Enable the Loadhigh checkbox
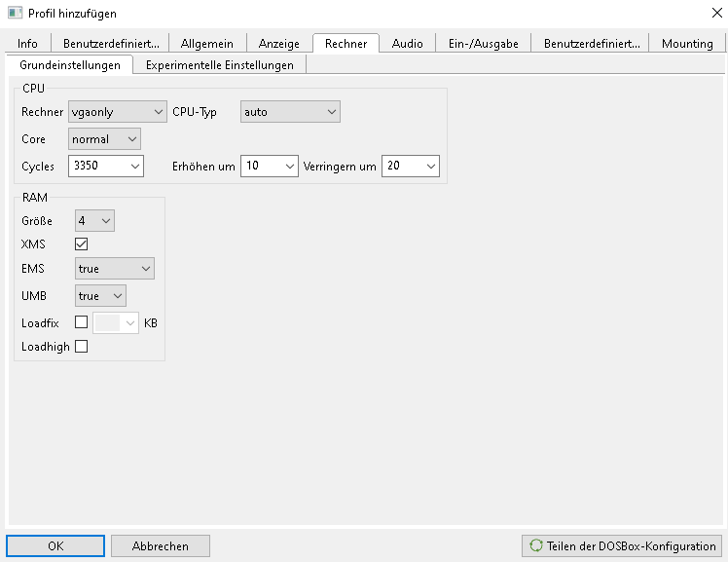Viewport: 728px width, 562px height. 82,346
